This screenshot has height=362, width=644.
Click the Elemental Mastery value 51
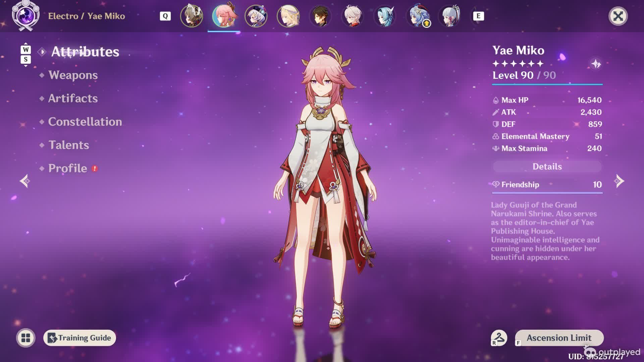pos(598,136)
